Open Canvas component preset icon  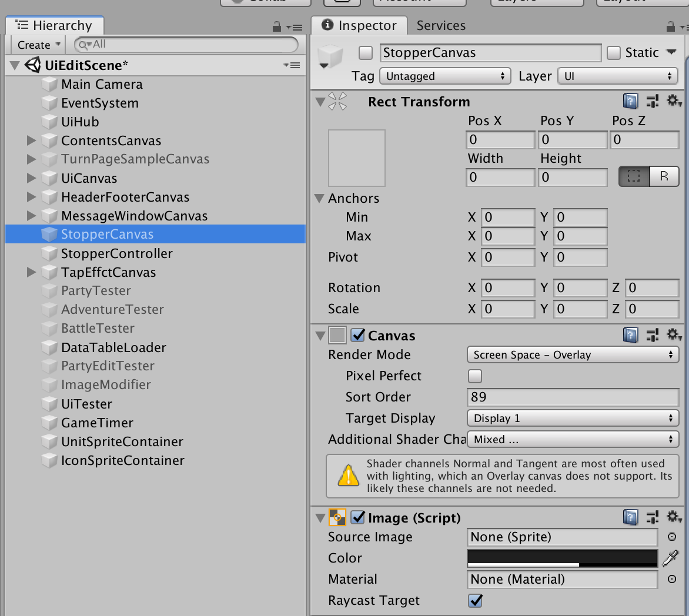(x=653, y=335)
